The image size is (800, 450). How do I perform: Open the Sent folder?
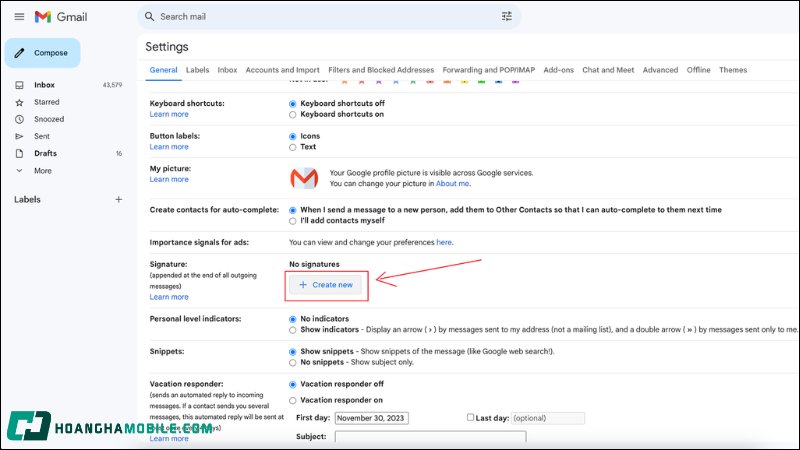(42, 136)
